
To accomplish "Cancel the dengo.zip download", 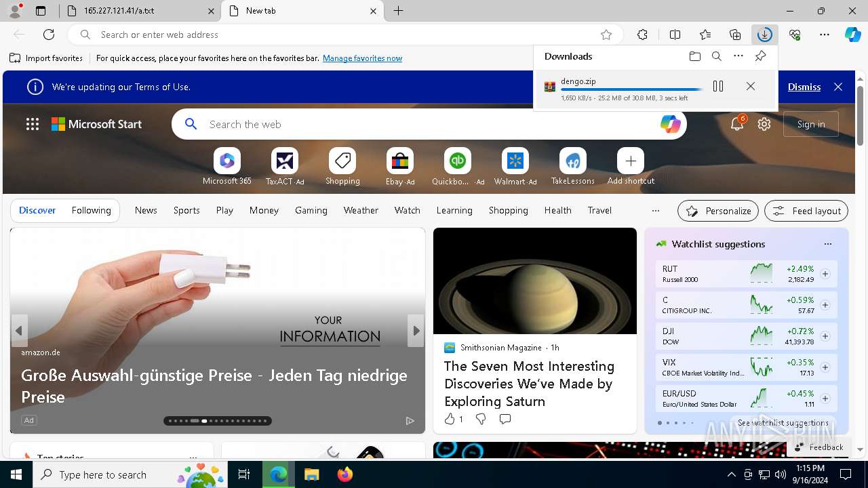I will click(751, 86).
